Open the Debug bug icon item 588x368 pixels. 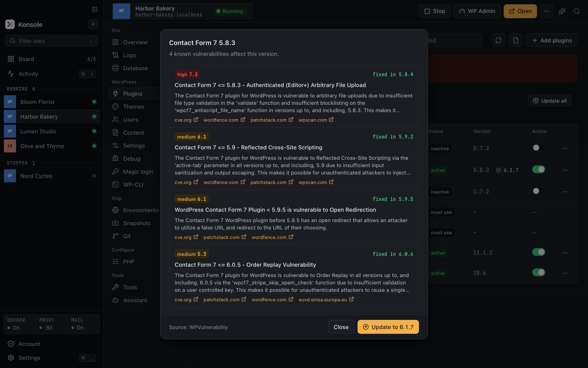(134, 159)
